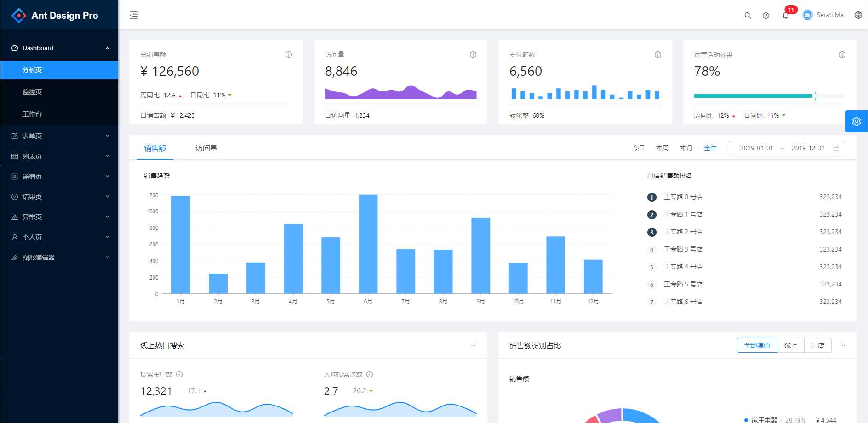
Task: Open notifications bell with 11 badge
Action: (x=786, y=15)
